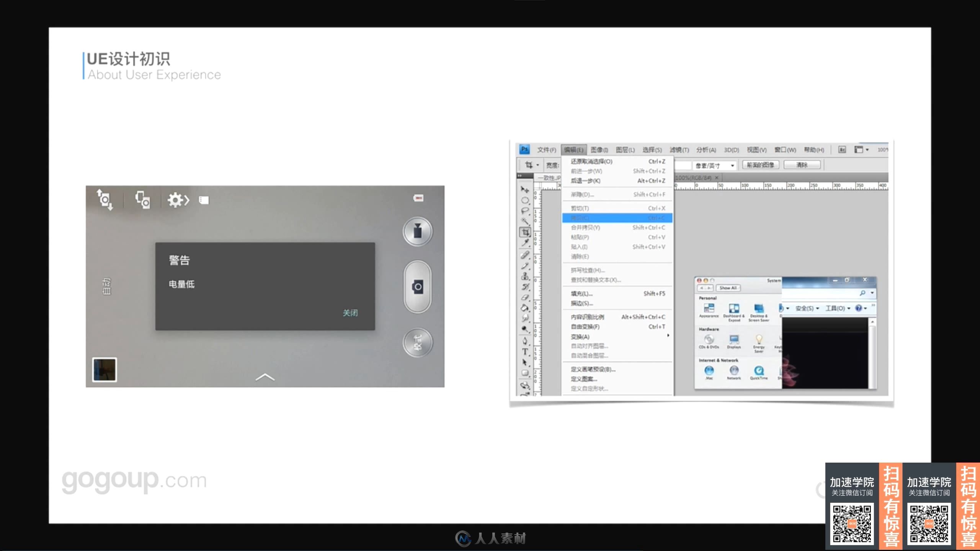
Task: Select the Pen tool
Action: [525, 341]
